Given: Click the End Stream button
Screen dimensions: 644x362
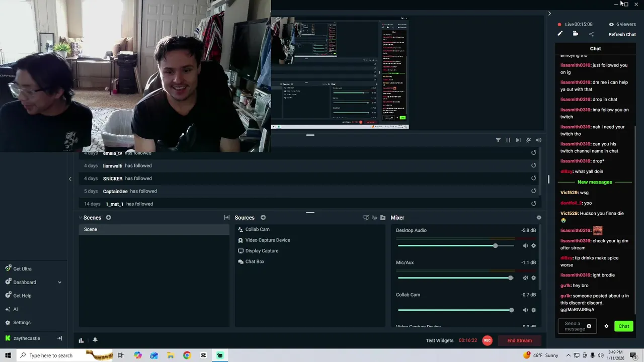Looking at the screenshot, I should (520, 340).
